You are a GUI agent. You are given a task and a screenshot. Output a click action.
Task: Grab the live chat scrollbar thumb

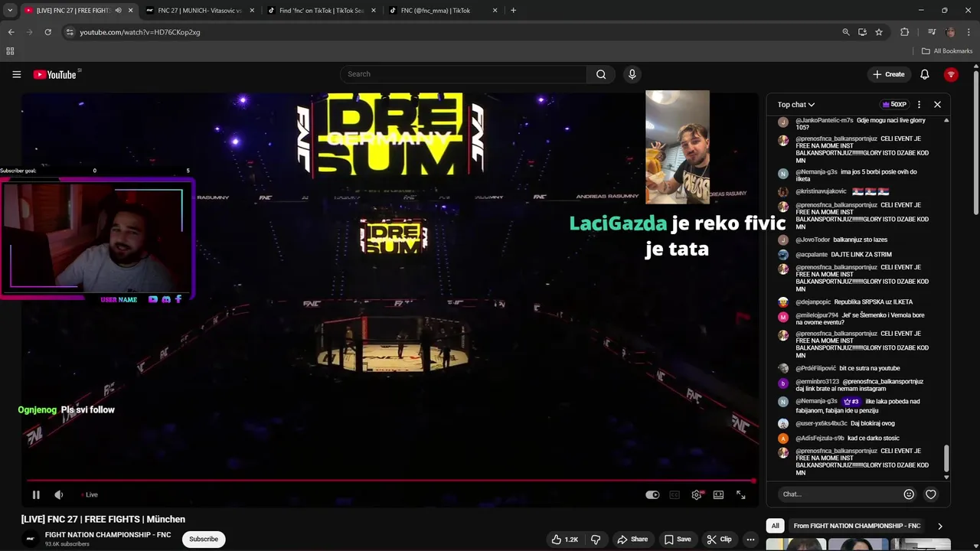pos(946,458)
